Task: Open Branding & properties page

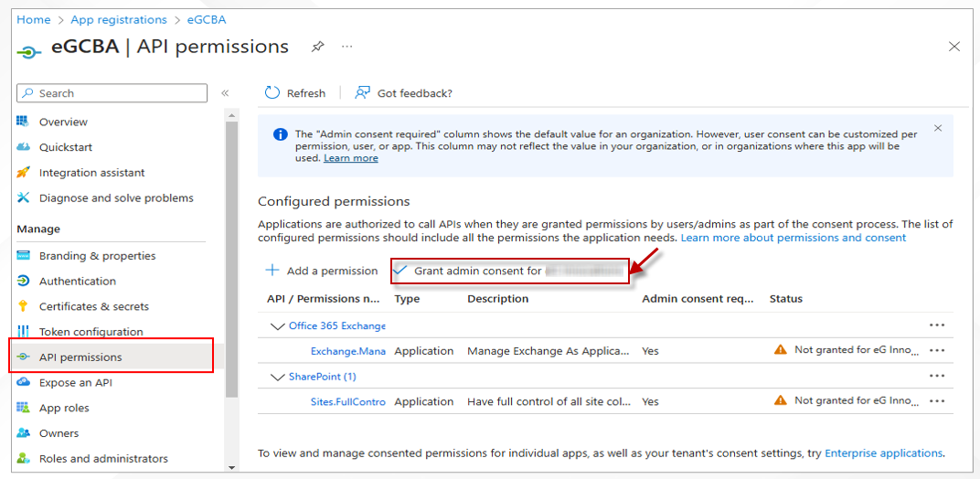Action: [98, 256]
